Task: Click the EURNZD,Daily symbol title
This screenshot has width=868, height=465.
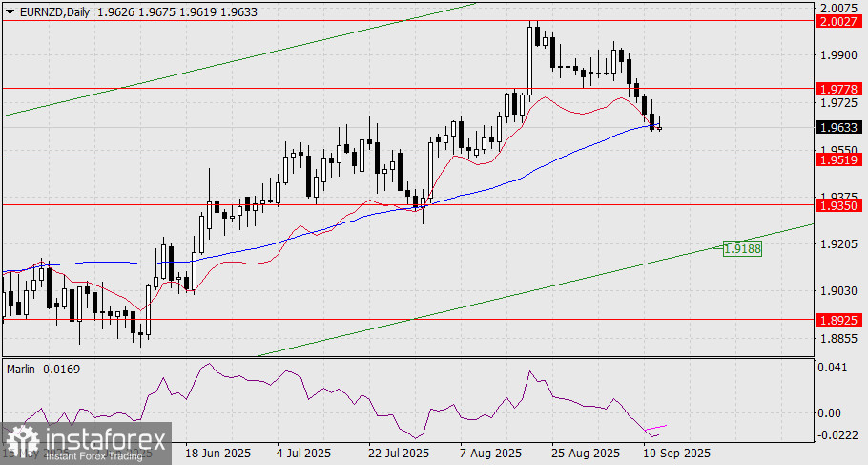Action: [54, 11]
